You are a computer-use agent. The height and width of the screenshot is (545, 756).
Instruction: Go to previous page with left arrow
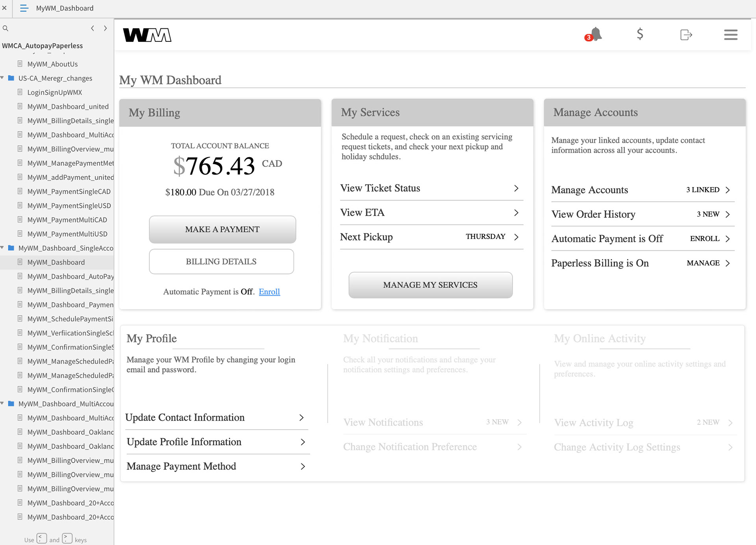tap(93, 28)
